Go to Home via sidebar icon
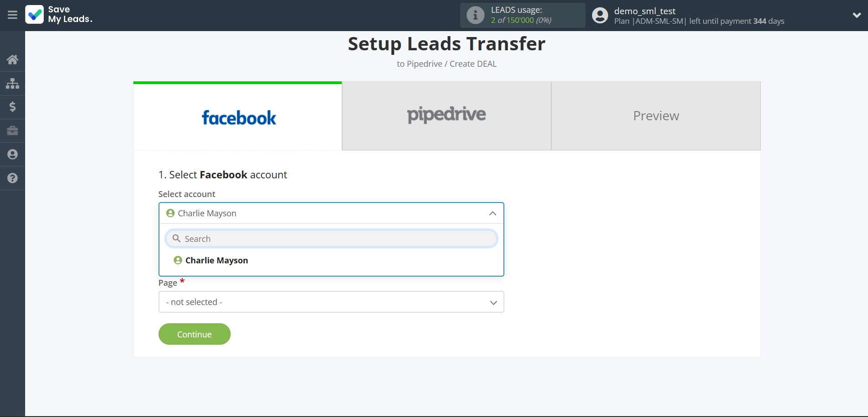 (12, 59)
